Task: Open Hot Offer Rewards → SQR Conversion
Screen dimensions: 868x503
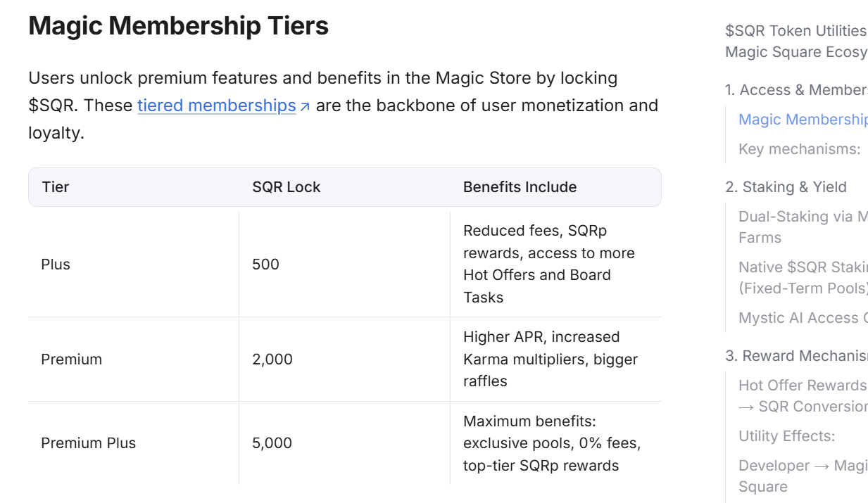Action: click(x=803, y=396)
